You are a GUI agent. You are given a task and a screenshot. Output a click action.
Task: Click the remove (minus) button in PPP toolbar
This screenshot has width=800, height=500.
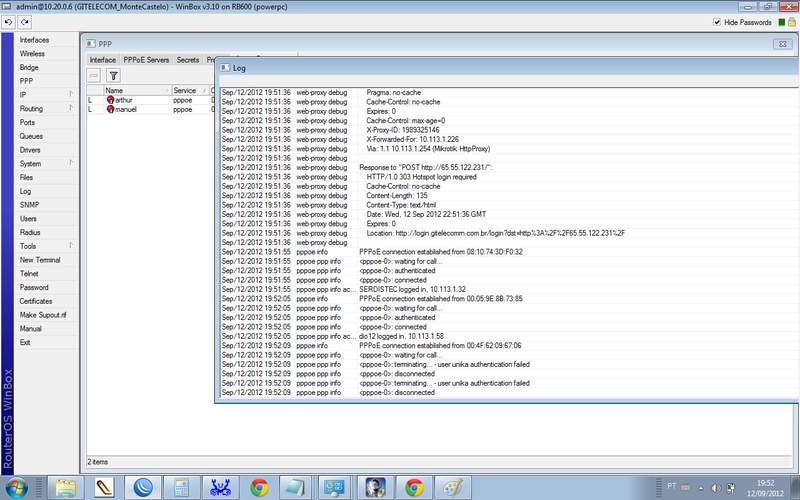click(x=94, y=76)
